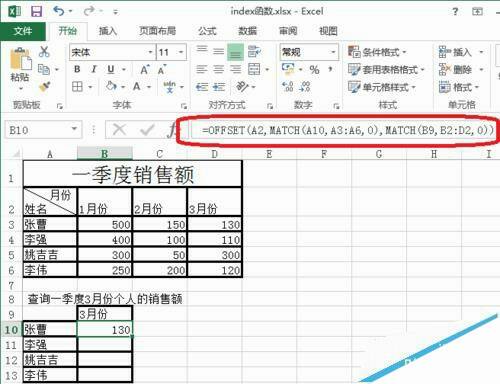Toggle Bold formatting
The image size is (500, 384).
77,69
